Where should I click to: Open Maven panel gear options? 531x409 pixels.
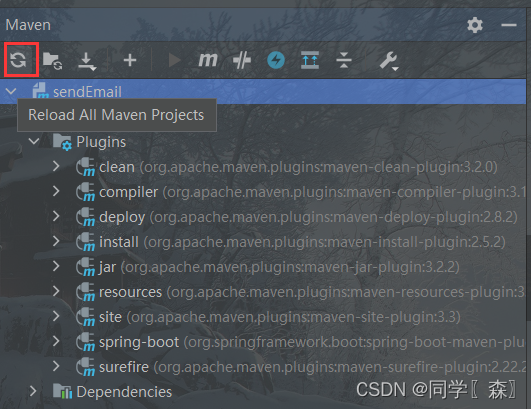475,25
